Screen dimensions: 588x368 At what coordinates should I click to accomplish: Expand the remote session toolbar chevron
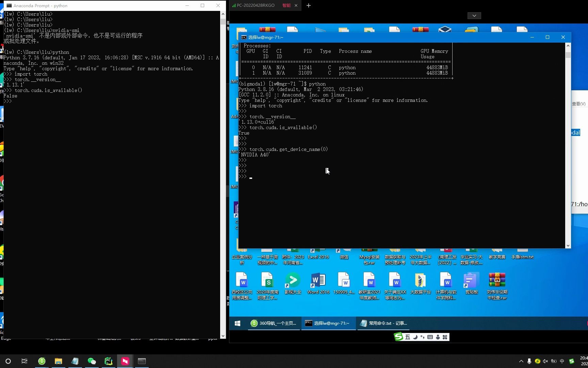point(474,16)
